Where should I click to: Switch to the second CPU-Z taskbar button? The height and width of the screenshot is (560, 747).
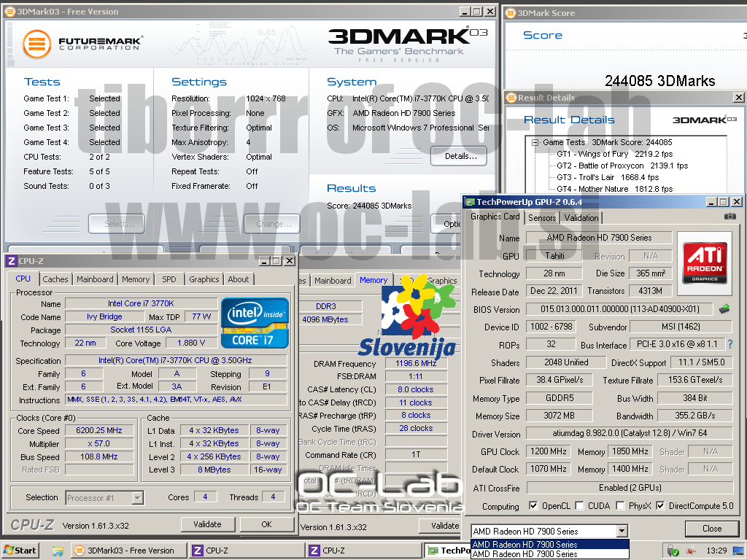363,551
